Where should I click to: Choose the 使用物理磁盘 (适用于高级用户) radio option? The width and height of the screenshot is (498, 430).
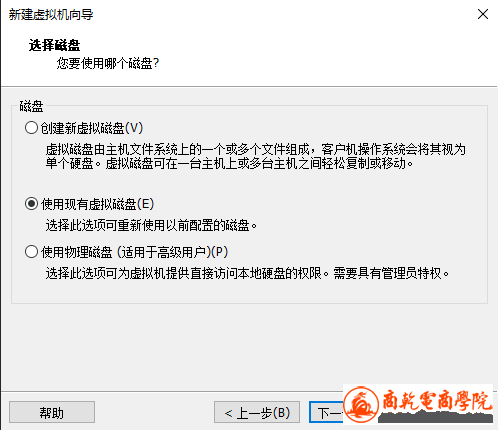[31, 252]
